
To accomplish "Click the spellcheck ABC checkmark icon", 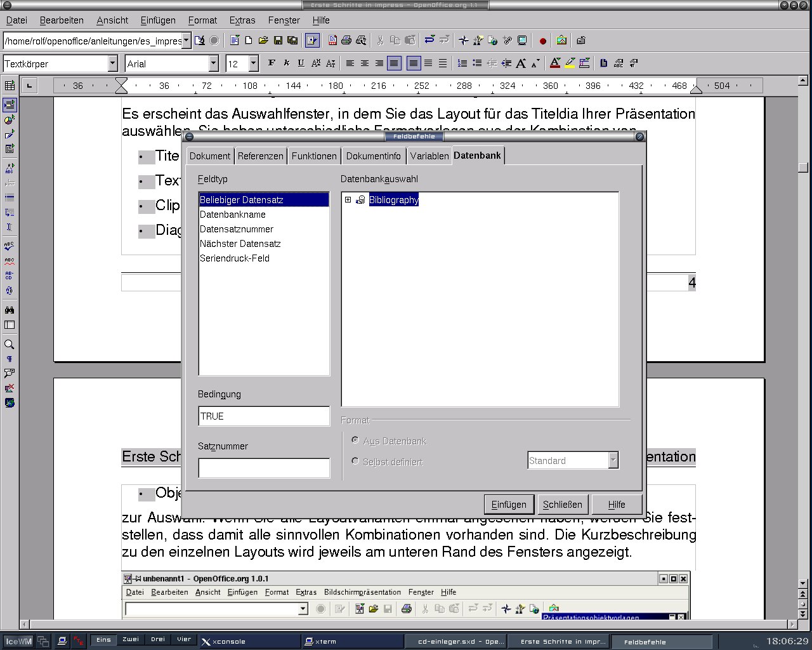I will pyautogui.click(x=10, y=246).
